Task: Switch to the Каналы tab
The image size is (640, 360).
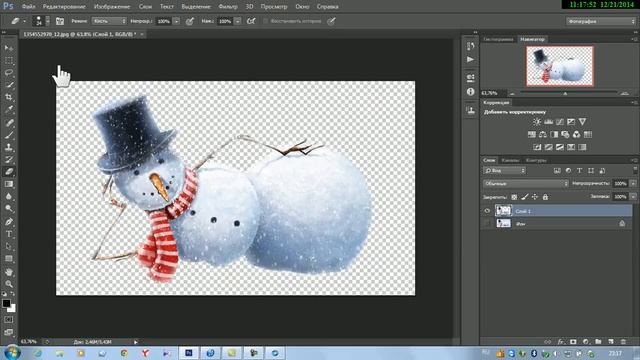Action: click(x=510, y=160)
